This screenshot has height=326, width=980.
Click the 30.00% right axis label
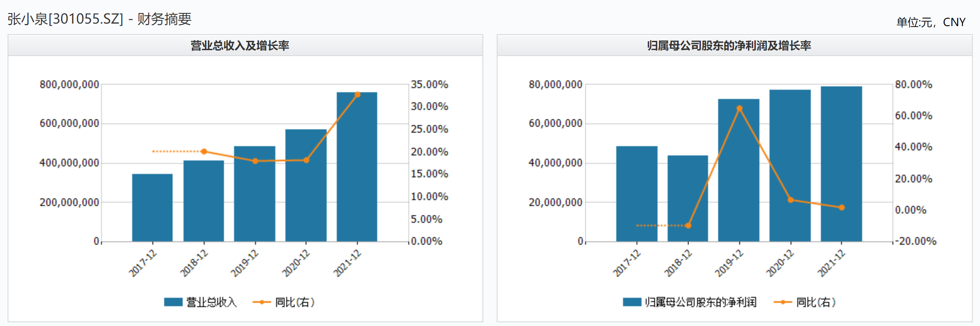tap(429, 107)
